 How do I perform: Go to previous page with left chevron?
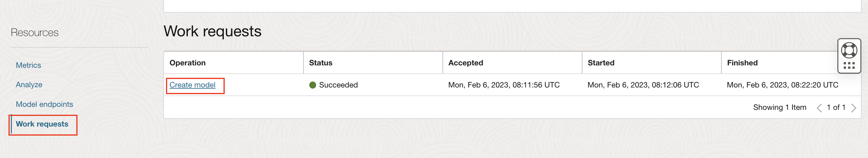tap(820, 108)
